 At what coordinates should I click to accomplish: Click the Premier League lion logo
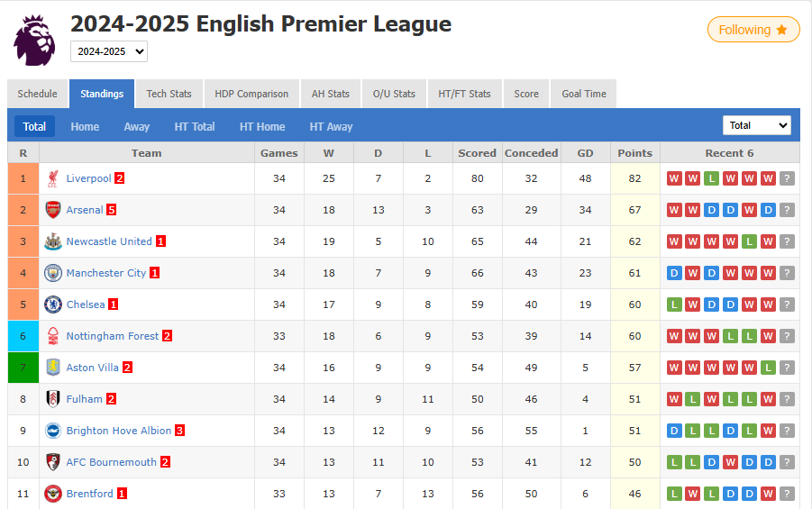[x=34, y=40]
